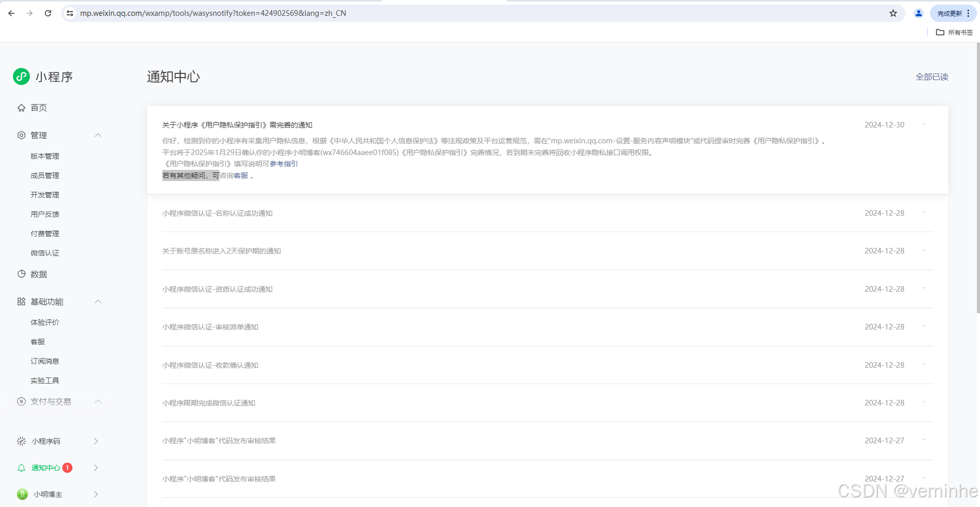This screenshot has width=980, height=507.
Task: Open 实验工具 menu item
Action: pos(45,381)
